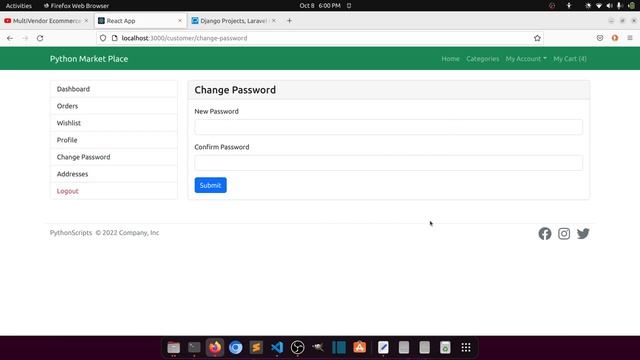Launch Chromium browser from the dock

[236, 347]
